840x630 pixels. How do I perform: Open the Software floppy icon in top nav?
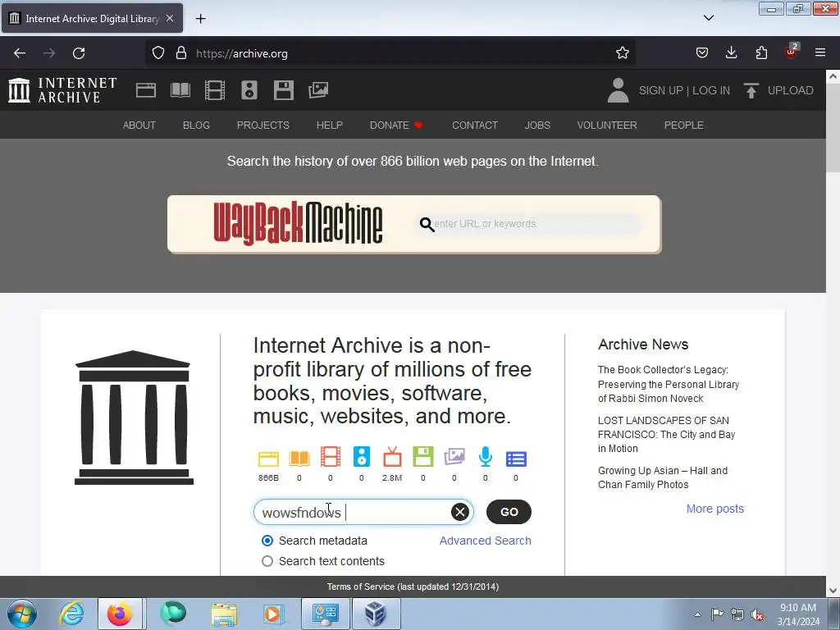[x=283, y=90]
